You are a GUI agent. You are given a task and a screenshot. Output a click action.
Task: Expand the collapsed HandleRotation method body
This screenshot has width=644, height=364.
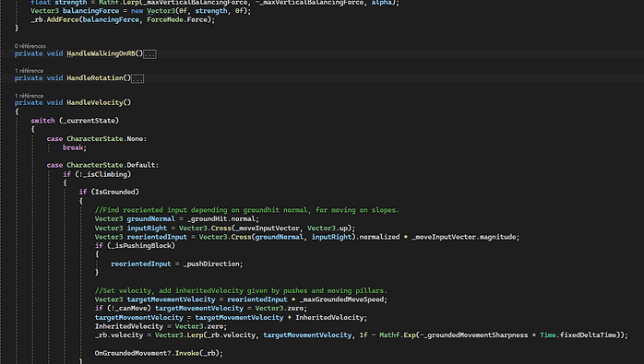pos(137,79)
